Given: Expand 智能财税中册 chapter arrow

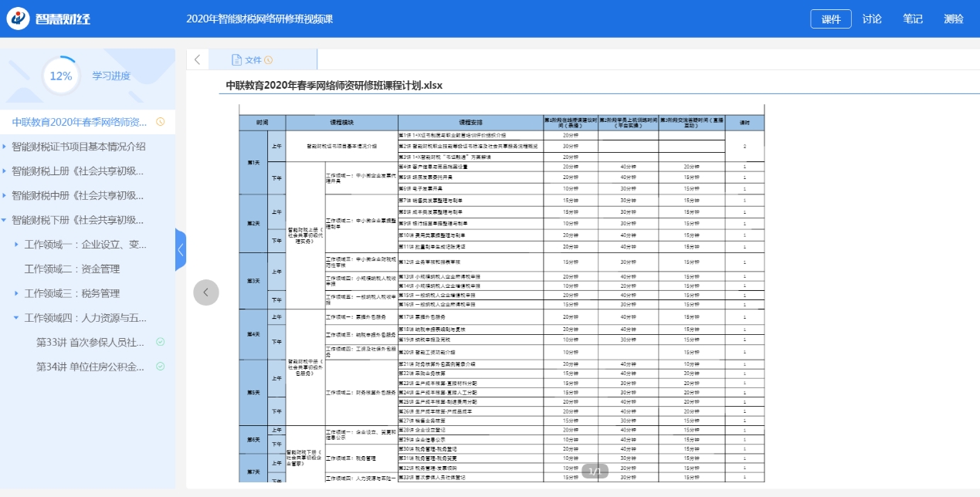Looking at the screenshot, I should coord(5,196).
